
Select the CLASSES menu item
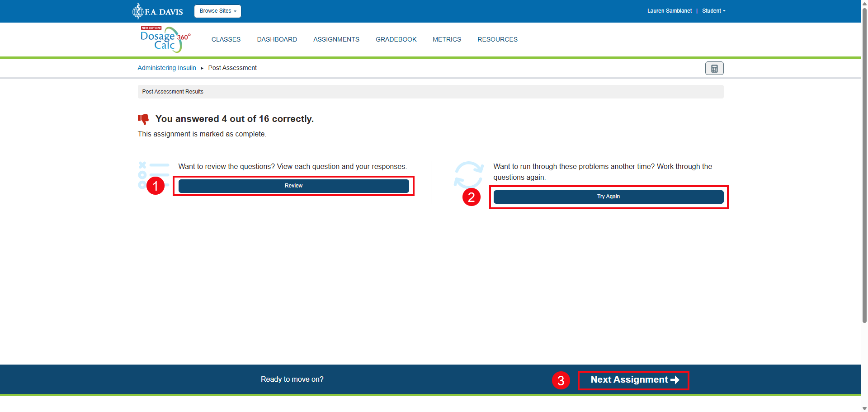(x=226, y=39)
